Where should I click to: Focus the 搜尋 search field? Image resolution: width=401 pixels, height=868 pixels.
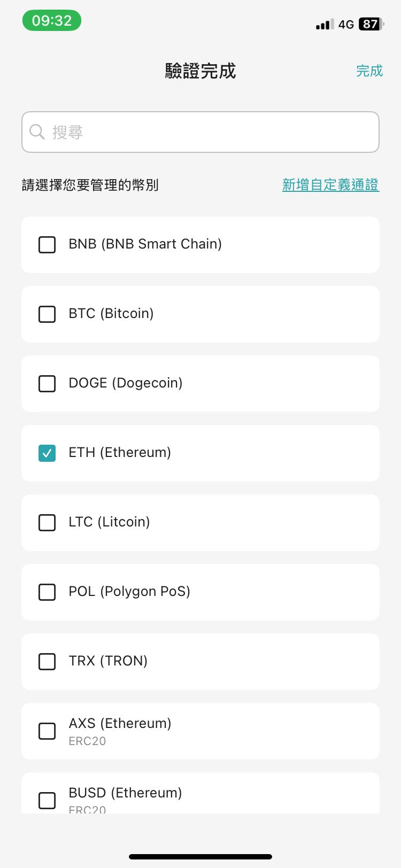coord(214,132)
